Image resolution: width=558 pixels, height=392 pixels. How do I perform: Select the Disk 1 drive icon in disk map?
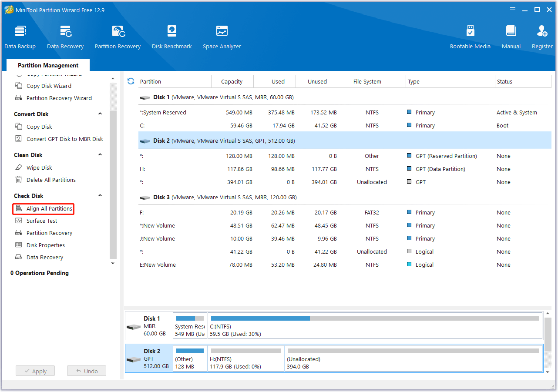click(x=134, y=327)
